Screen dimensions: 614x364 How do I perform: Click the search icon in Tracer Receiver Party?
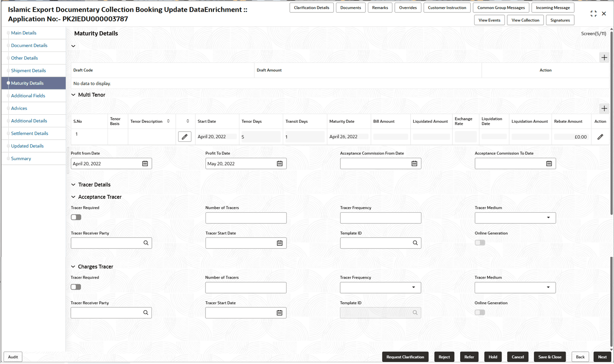(146, 243)
